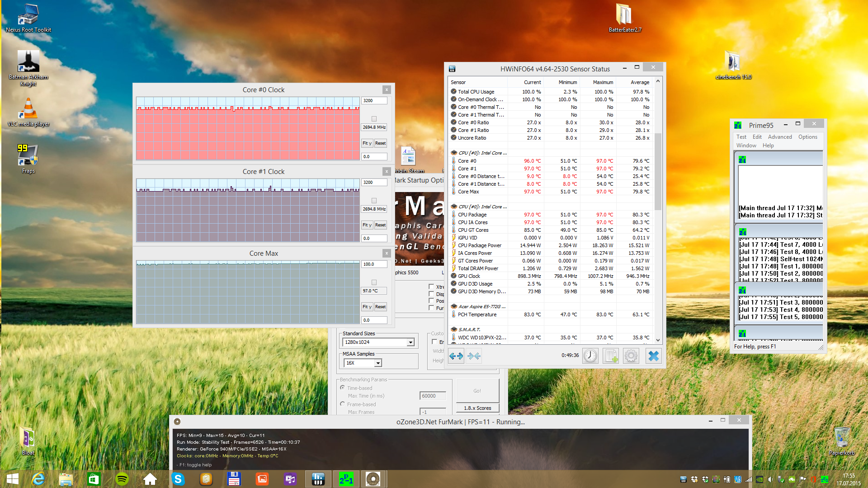The height and width of the screenshot is (488, 868).
Task: Toggle the checkbox in the Core Max graph
Action: [374, 282]
